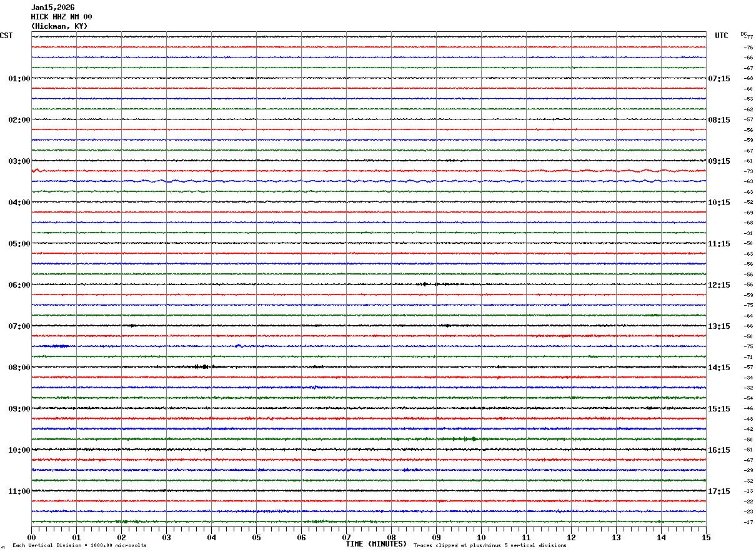Click minute tick label '09' on x-axis
This screenshot has width=756, height=554.
point(436,537)
